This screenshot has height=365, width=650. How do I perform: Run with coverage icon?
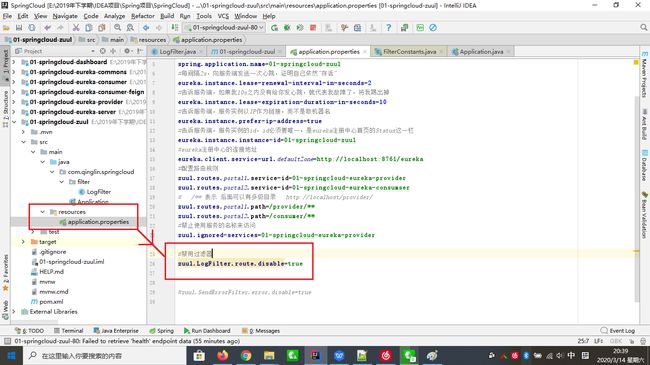(x=300, y=28)
